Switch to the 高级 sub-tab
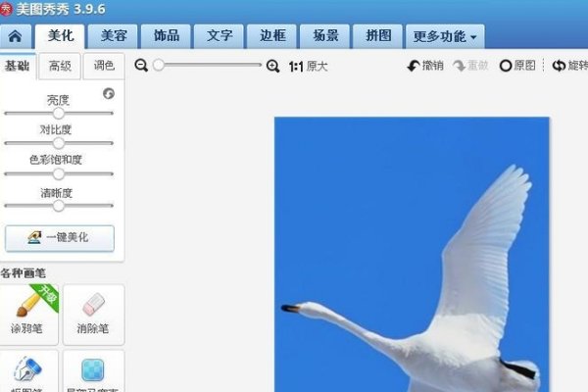This screenshot has height=392, width=588. [x=60, y=67]
